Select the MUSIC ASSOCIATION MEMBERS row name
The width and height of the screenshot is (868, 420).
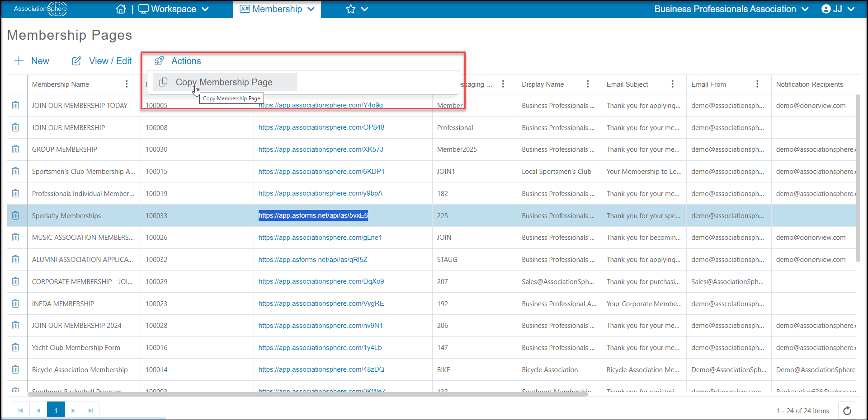pos(83,238)
